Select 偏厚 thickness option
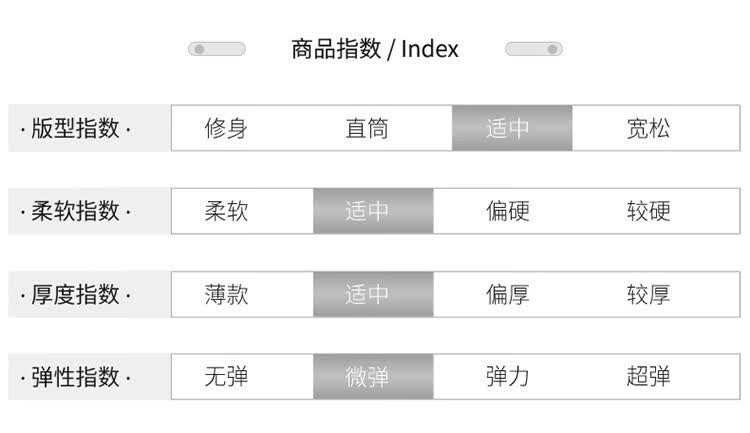The image size is (750, 433). click(508, 294)
